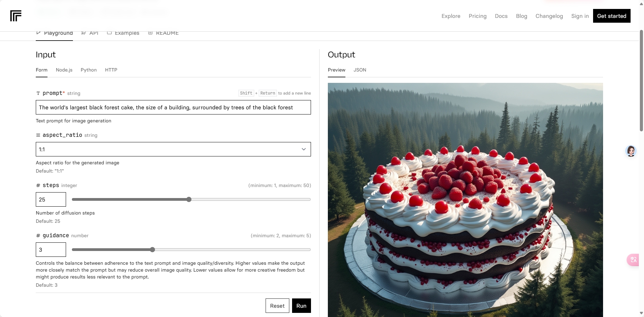This screenshot has width=644, height=317.
Task: Open the aspect ratio 1:1 combo box
Action: [x=169, y=149]
